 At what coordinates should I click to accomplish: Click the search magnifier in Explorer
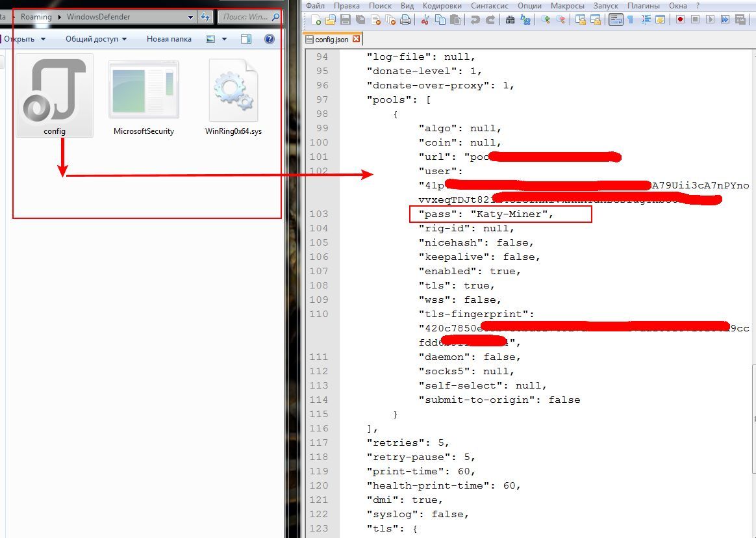275,17
